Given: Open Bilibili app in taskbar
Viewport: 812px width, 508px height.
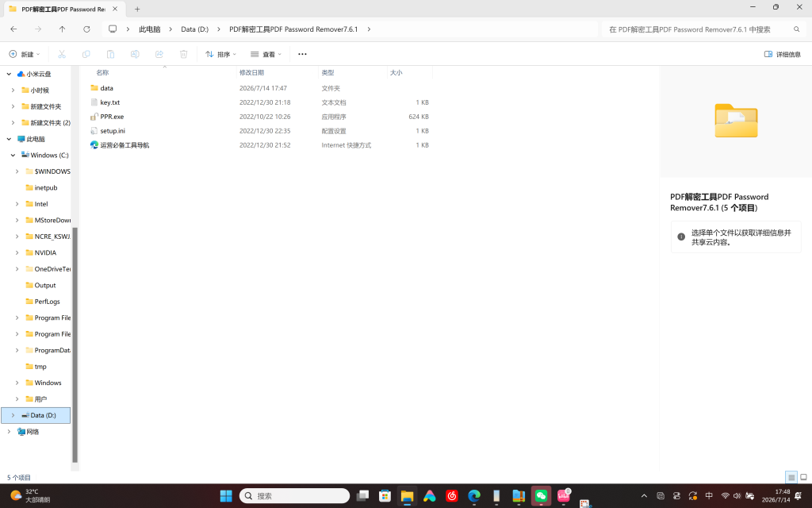Looking at the screenshot, I should click(x=564, y=496).
